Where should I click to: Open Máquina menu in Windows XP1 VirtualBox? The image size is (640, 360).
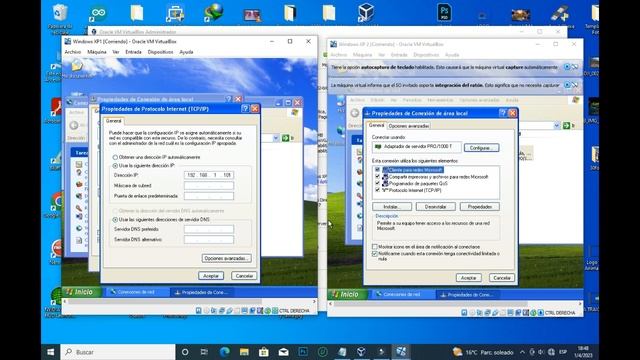(97, 52)
